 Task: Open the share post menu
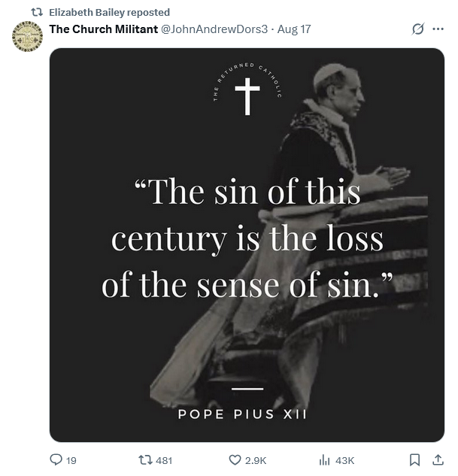pyautogui.click(x=438, y=459)
